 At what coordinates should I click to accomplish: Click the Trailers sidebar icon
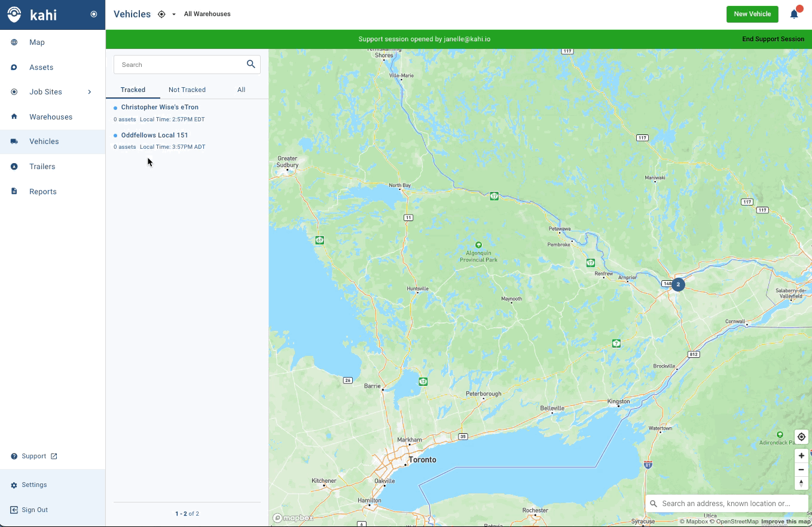tap(14, 167)
